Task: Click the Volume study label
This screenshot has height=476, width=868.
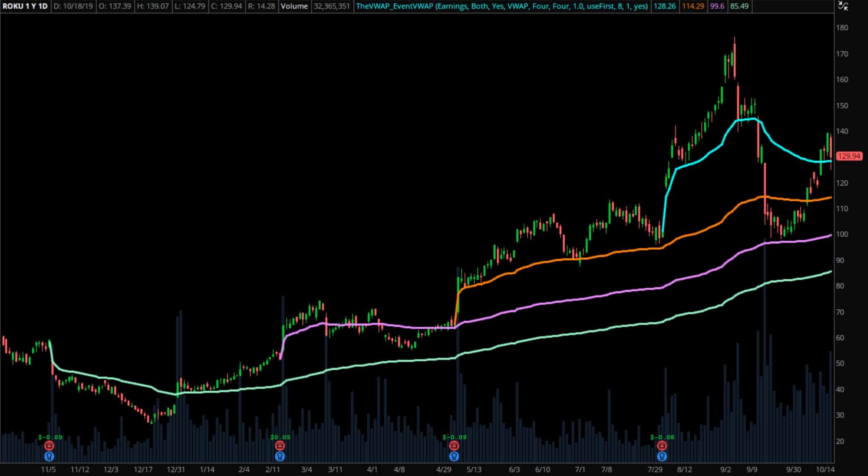Action: 294,6
